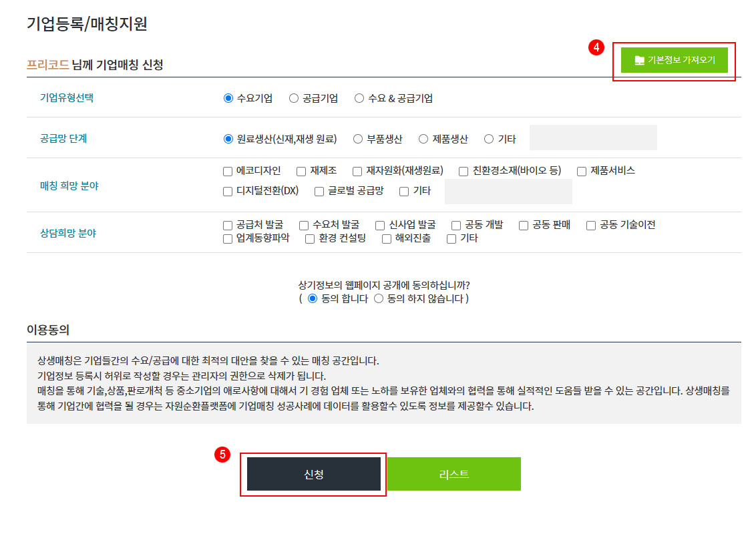Check the 환경 컨설팅 checkbox
The width and height of the screenshot is (756, 534).
click(x=310, y=238)
